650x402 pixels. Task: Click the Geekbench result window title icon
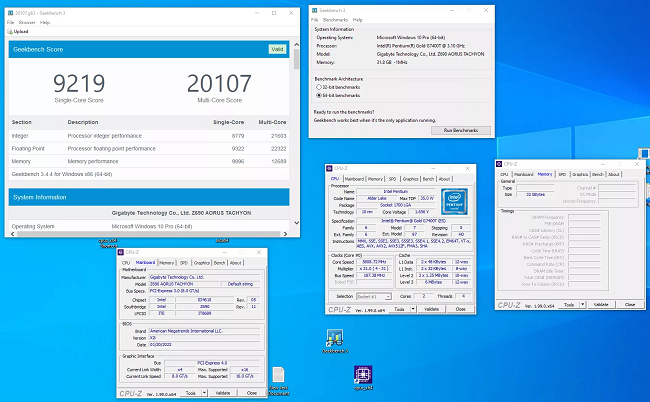[11, 13]
